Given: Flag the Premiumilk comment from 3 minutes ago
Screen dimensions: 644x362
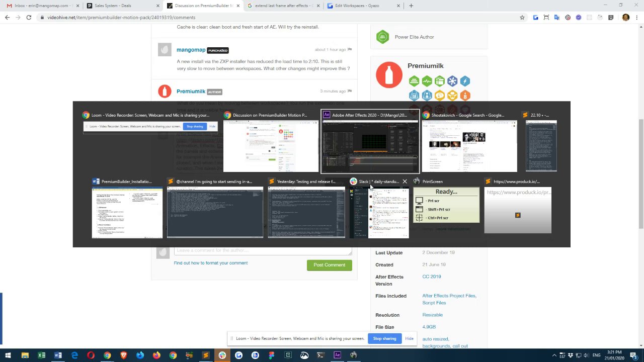Looking at the screenshot, I should (x=350, y=91).
